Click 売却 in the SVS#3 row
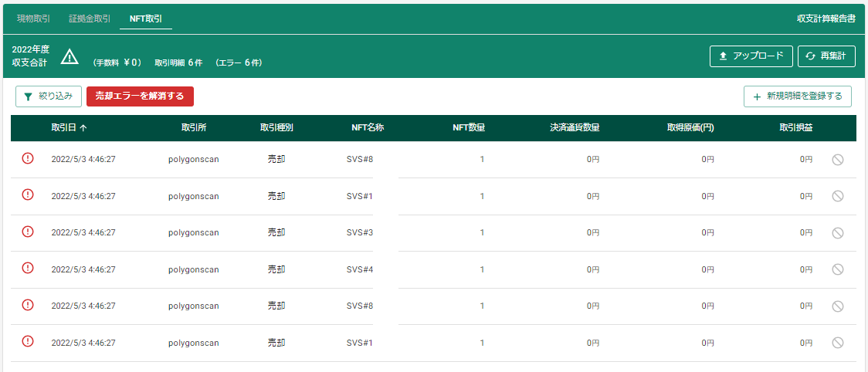Viewport: 868px width, 372px height. 276,232
